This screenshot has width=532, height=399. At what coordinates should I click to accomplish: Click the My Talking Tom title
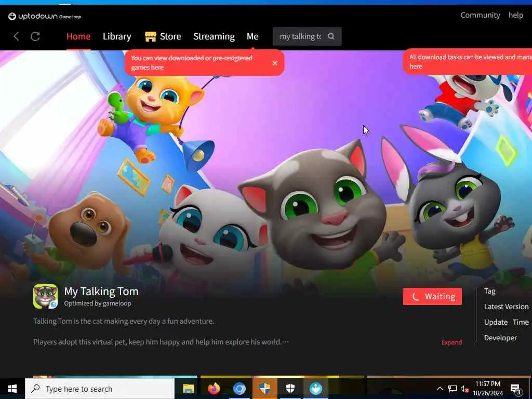point(101,291)
